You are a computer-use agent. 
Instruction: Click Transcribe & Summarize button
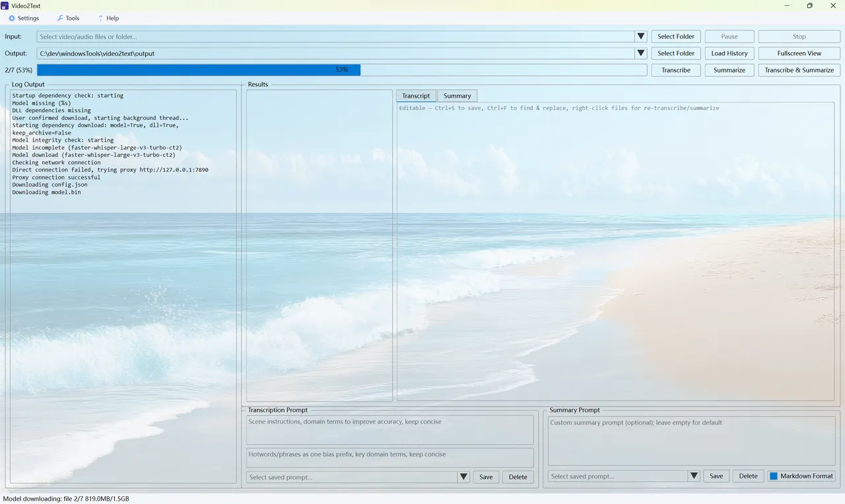pos(799,70)
